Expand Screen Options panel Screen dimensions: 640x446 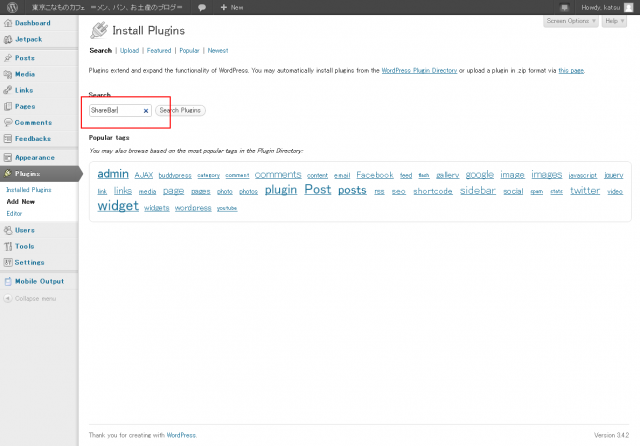click(x=571, y=21)
